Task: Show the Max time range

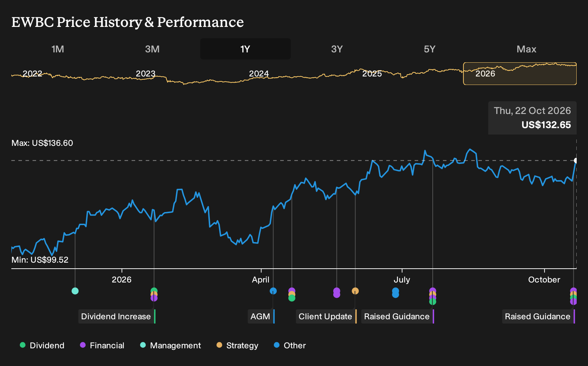Action: point(526,49)
